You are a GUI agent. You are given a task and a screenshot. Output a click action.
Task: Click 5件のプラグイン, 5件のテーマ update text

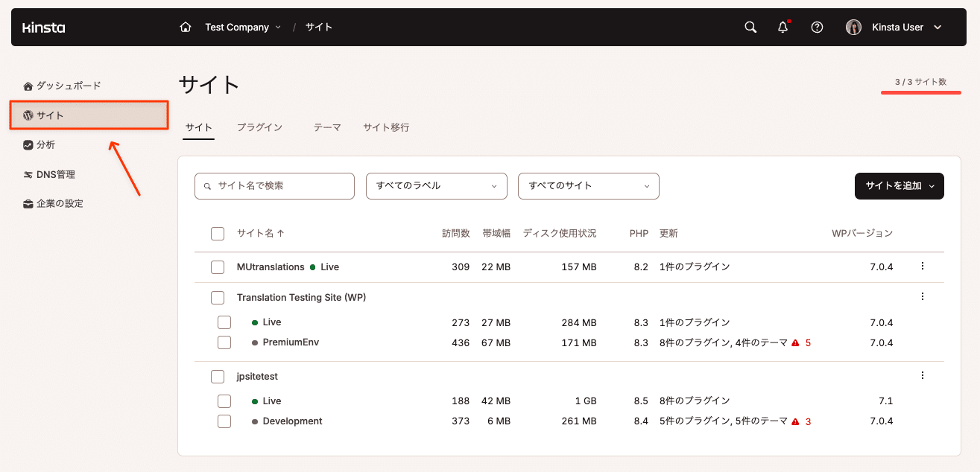[x=723, y=421]
